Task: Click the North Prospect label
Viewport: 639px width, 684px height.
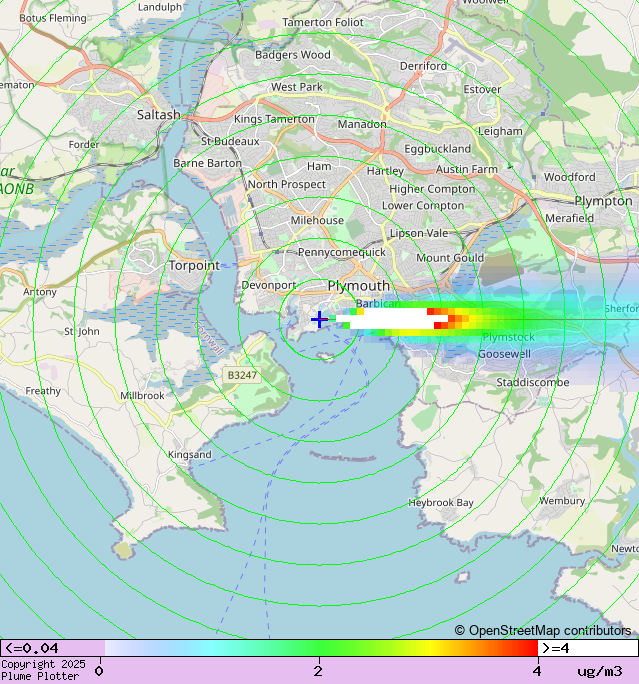Action: point(287,185)
